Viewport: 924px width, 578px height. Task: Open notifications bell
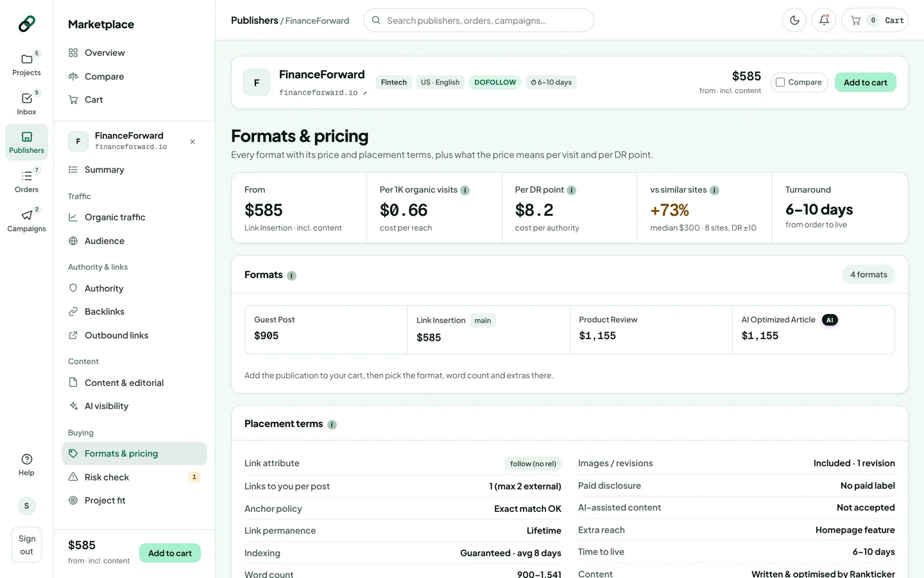(x=824, y=21)
